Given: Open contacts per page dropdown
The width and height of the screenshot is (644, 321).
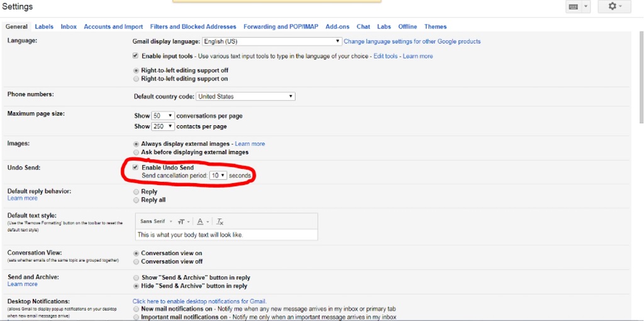Looking at the screenshot, I should click(163, 127).
